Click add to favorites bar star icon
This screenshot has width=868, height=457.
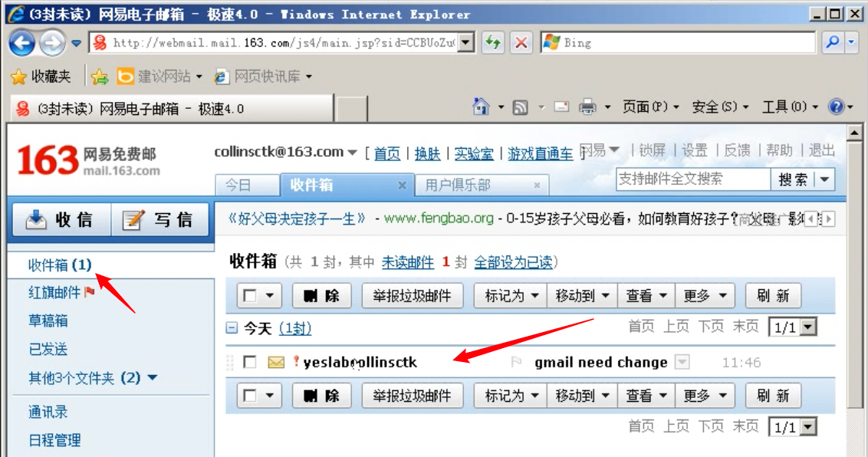[x=100, y=77]
